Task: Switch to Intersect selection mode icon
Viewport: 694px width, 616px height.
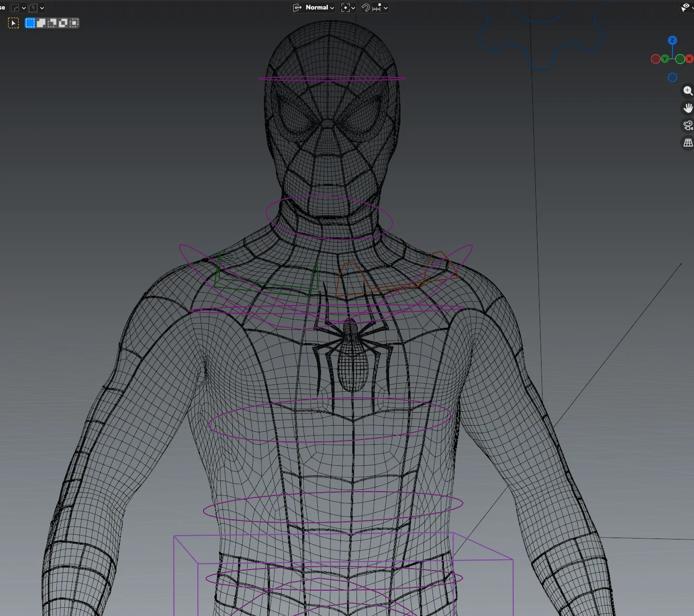Action: (x=74, y=23)
